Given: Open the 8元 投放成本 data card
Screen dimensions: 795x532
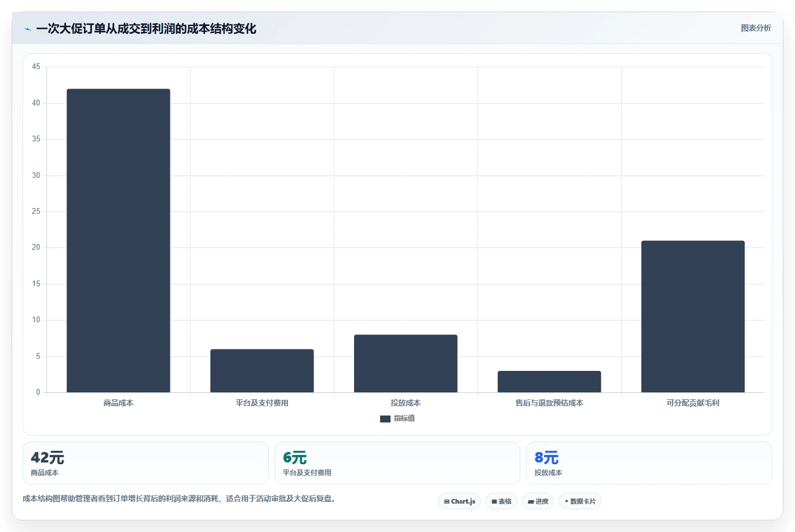Looking at the screenshot, I should tap(649, 463).
